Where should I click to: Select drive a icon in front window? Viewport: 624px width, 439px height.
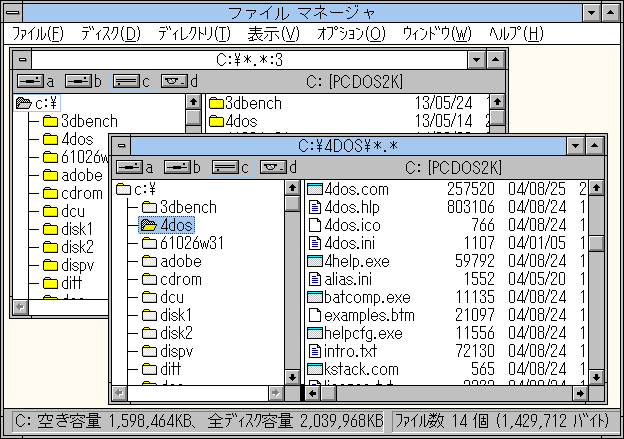pyautogui.click(x=129, y=167)
